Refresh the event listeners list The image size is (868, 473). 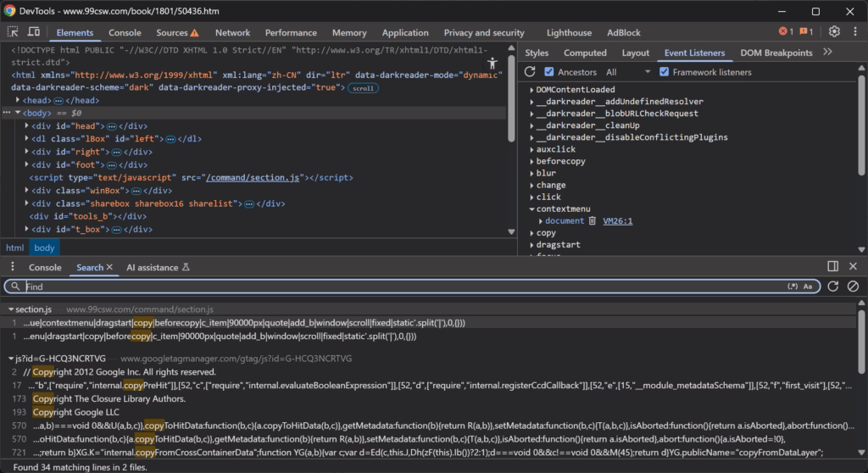pyautogui.click(x=530, y=72)
